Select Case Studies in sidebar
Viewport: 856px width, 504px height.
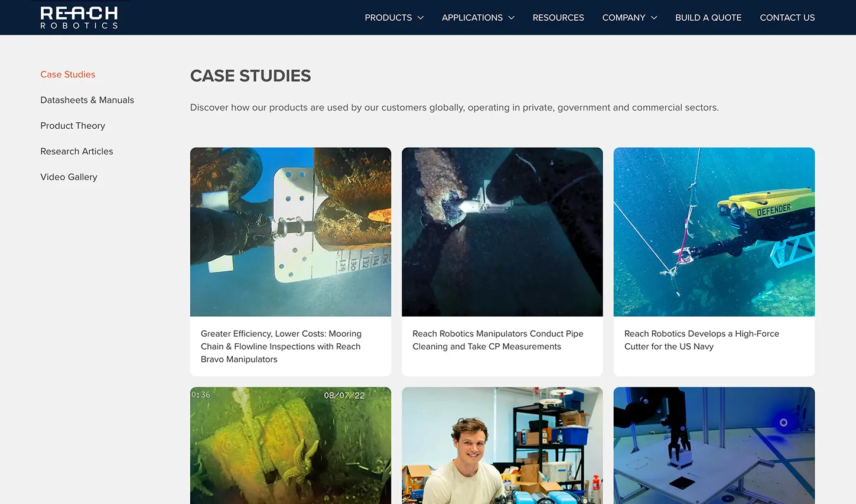tap(68, 74)
